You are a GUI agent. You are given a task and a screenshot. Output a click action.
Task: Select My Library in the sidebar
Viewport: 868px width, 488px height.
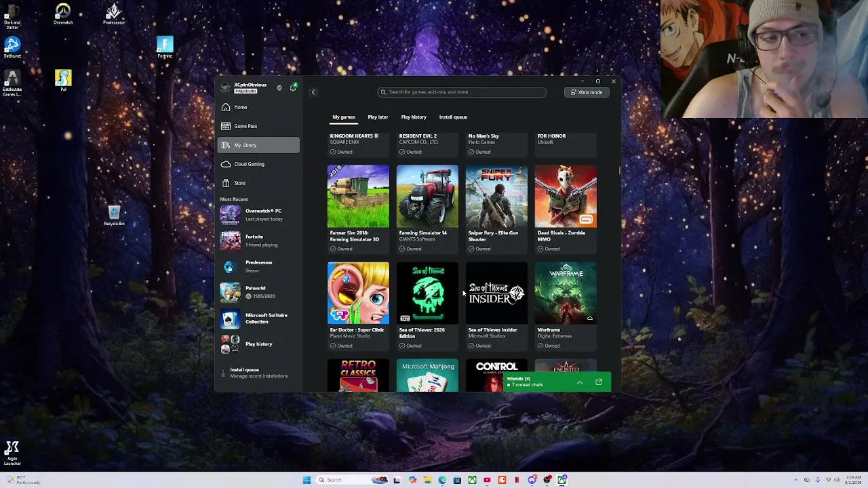point(258,145)
